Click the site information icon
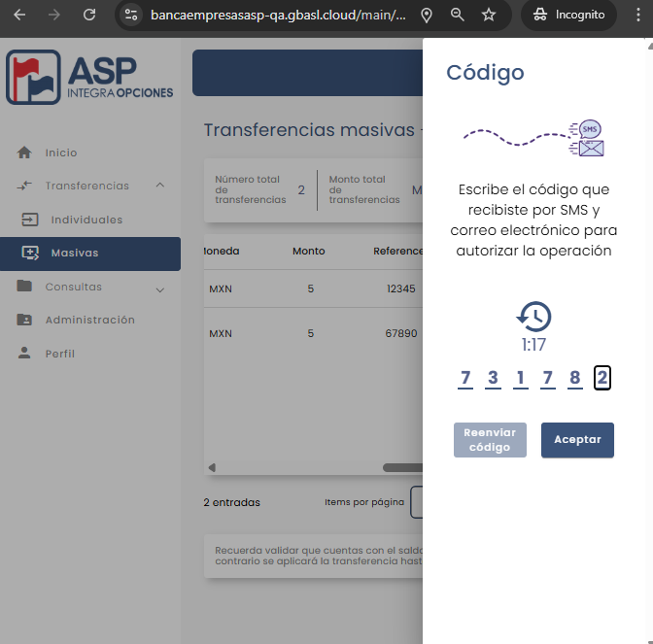 coord(132,16)
